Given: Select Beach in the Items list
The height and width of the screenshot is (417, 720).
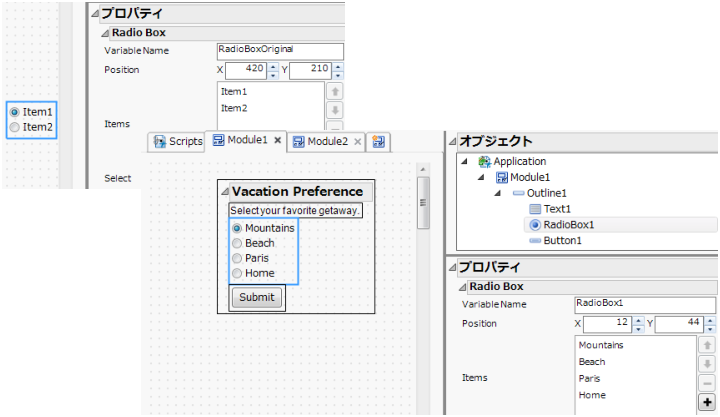Looking at the screenshot, I should point(592,362).
